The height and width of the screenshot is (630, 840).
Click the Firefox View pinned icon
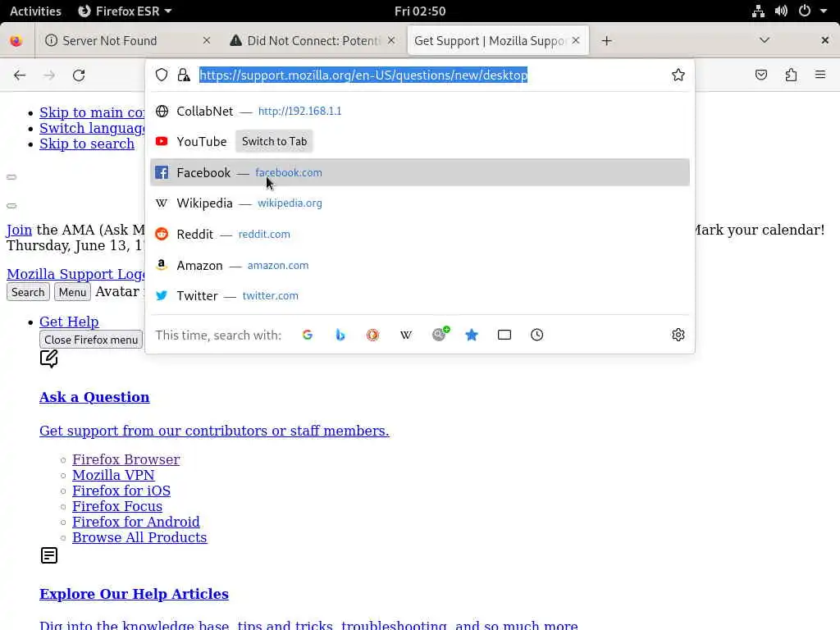point(16,41)
